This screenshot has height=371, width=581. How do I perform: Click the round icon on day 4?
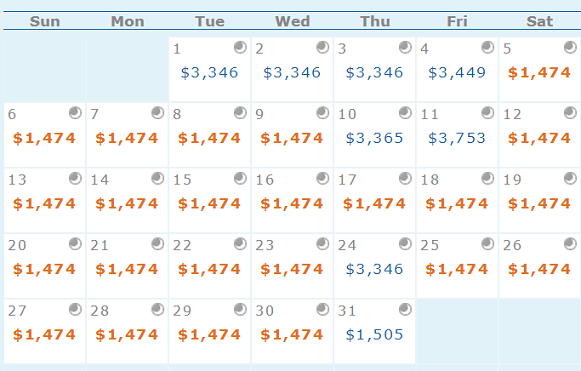point(488,47)
